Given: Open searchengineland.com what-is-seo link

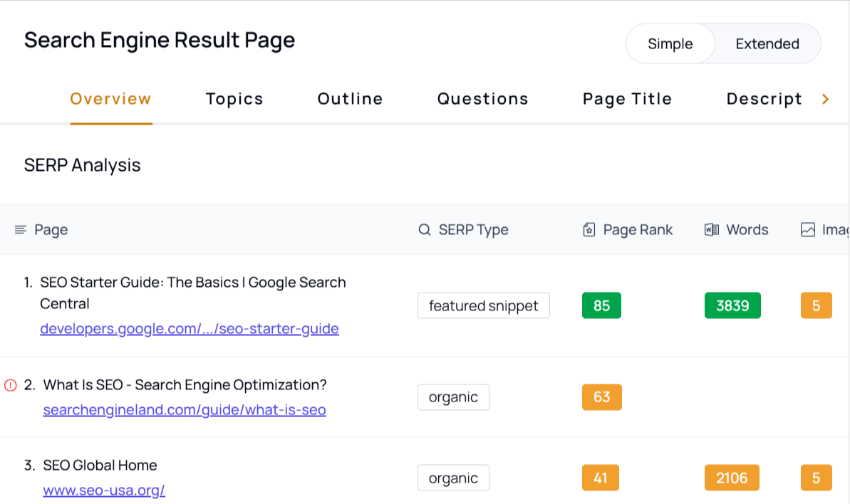Looking at the screenshot, I should pyautogui.click(x=185, y=410).
